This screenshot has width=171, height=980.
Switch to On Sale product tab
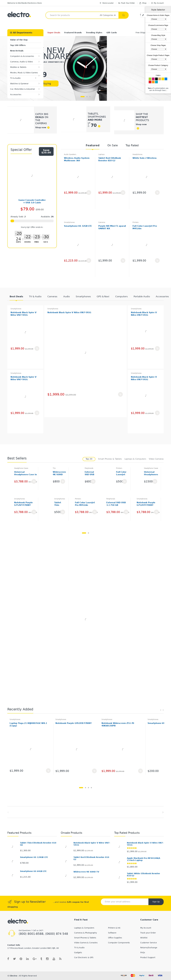click(112, 145)
